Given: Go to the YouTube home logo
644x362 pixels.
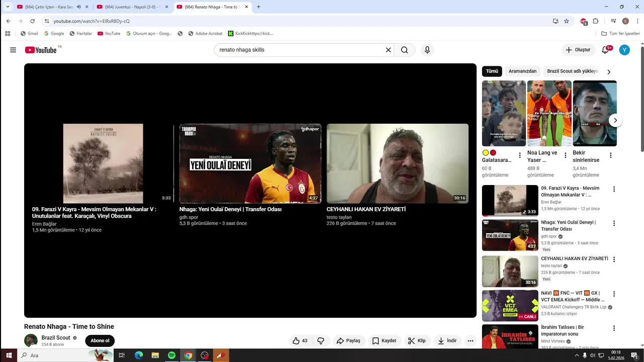Looking at the screenshot, I should (x=41, y=50).
